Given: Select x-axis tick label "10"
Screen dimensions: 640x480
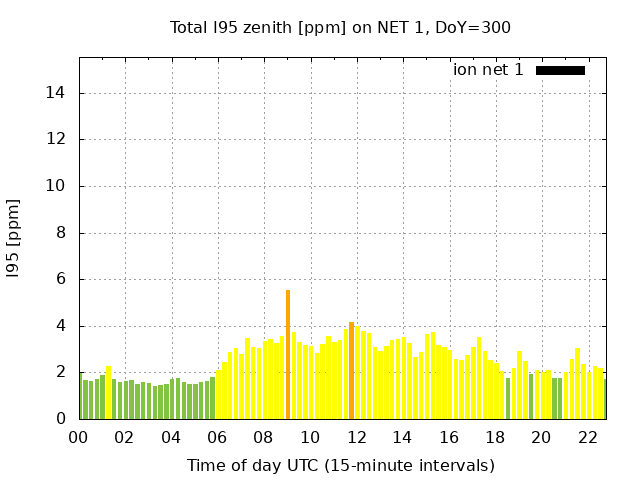Looking at the screenshot, I should (310, 437).
